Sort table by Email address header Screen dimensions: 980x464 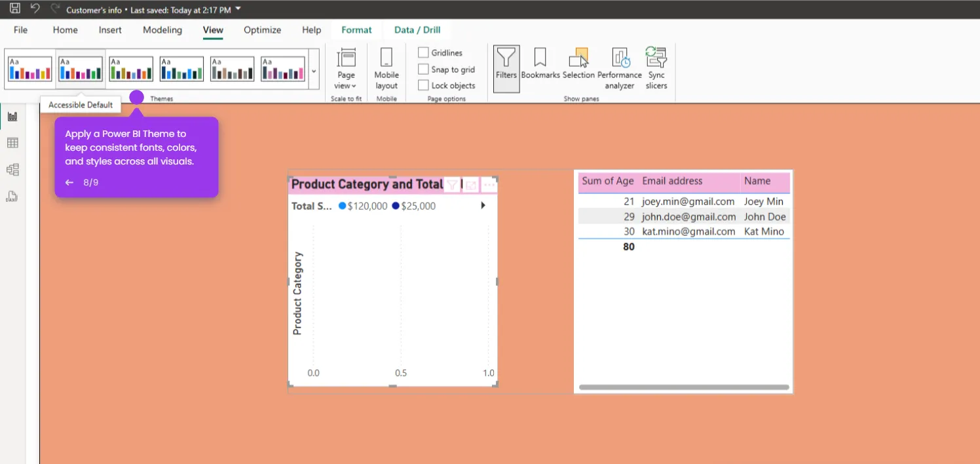click(672, 181)
